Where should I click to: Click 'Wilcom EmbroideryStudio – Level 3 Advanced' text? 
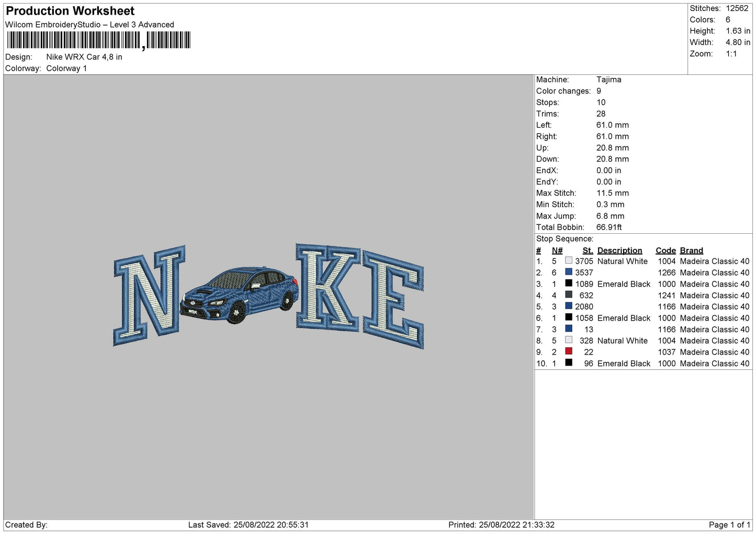coord(89,25)
